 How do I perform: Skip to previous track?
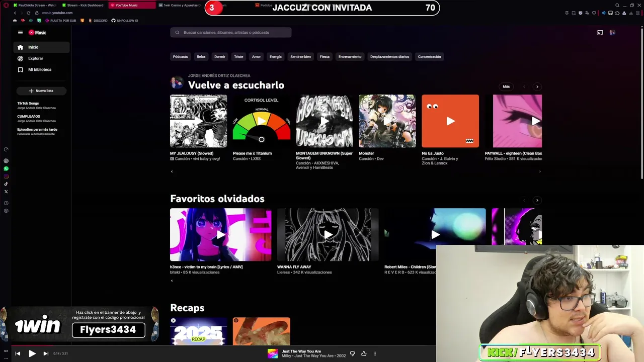pos(18,353)
